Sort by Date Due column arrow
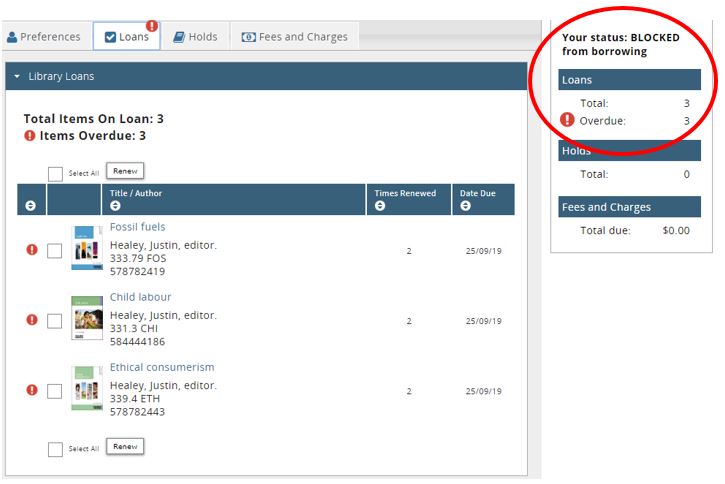Screen dimensions: 725x484 pyautogui.click(x=466, y=206)
